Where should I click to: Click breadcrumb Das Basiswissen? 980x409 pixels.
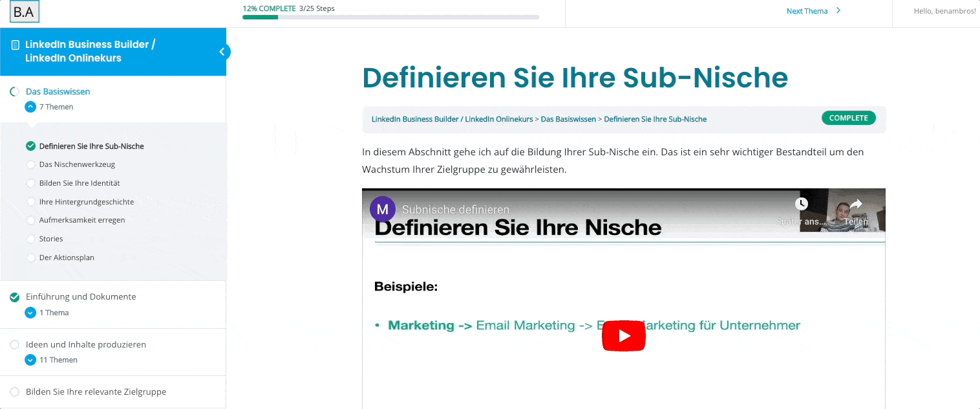point(568,119)
